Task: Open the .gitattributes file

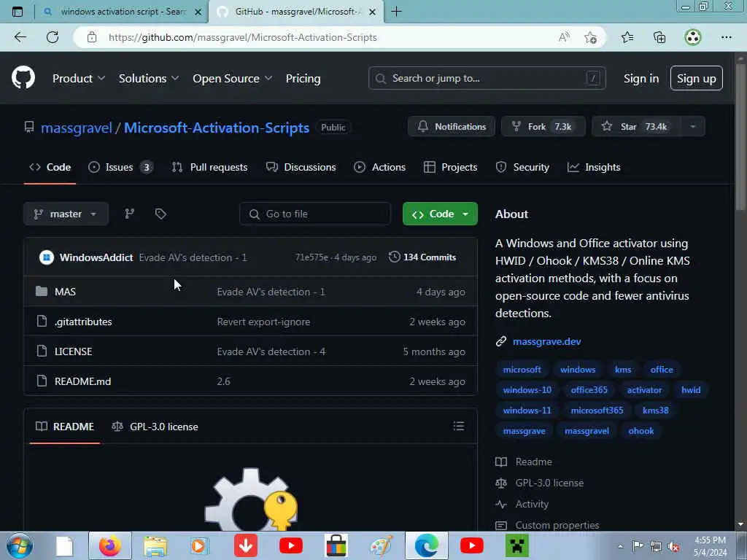Action: [83, 322]
